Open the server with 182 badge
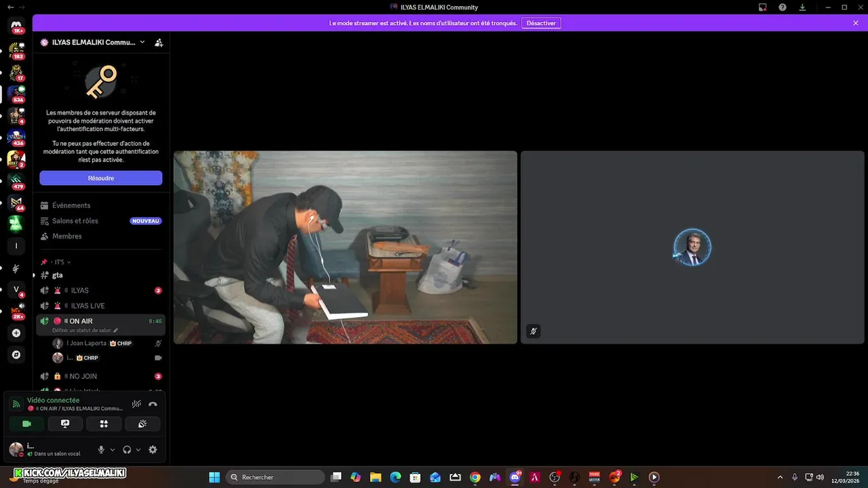This screenshot has height=488, width=868. [x=16, y=49]
